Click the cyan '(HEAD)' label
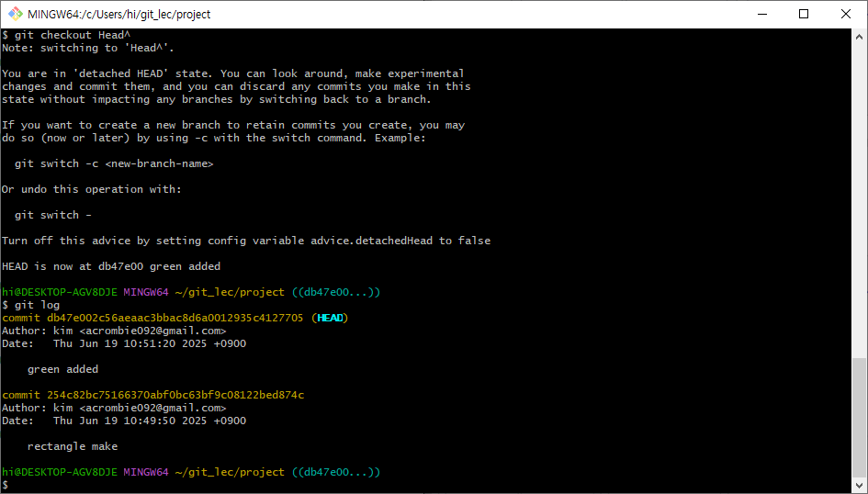This screenshot has height=494, width=868. pyautogui.click(x=330, y=318)
